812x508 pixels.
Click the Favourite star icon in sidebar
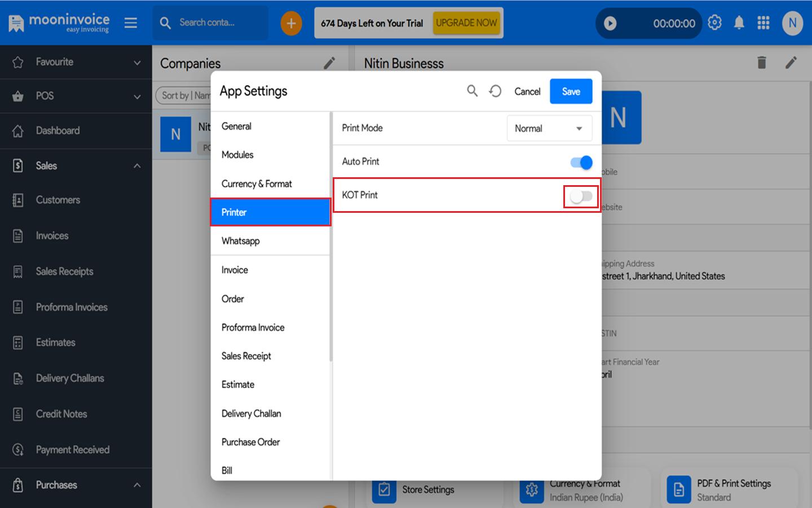[x=18, y=62]
